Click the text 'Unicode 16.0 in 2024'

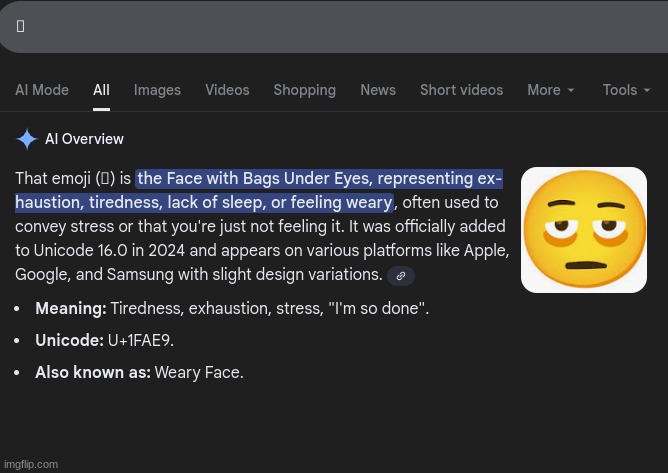109,250
